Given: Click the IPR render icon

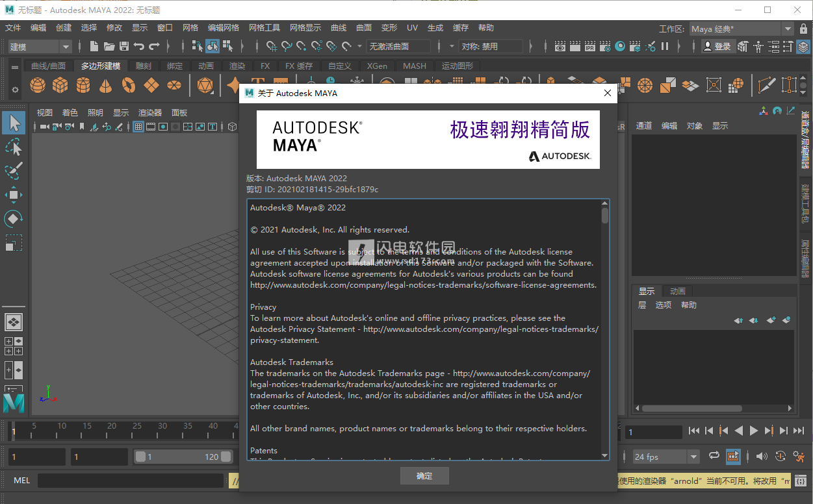Looking at the screenshot, I should 590,46.
